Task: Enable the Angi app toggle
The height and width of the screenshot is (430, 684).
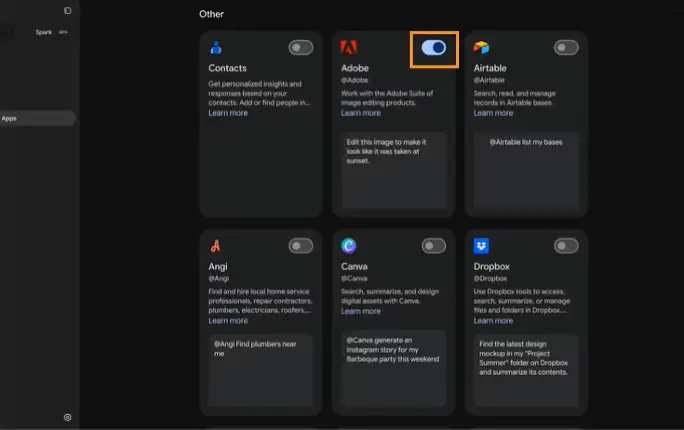Action: click(301, 246)
